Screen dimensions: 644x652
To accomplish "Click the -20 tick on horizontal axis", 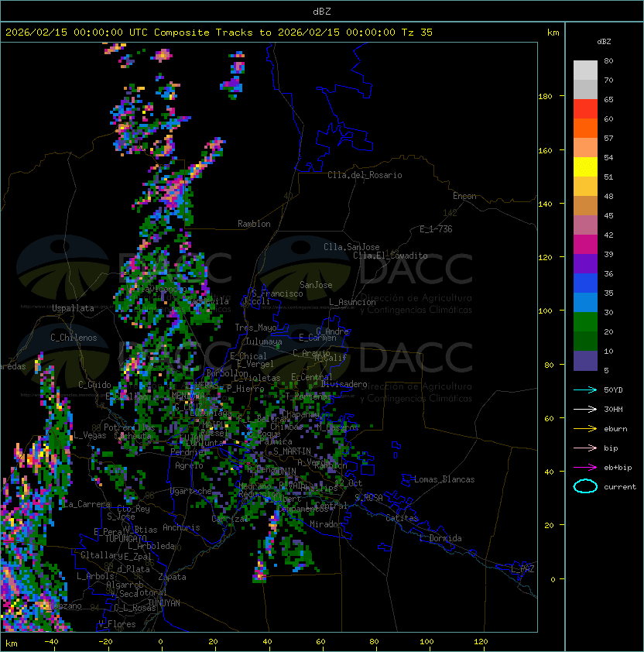I will tap(105, 642).
